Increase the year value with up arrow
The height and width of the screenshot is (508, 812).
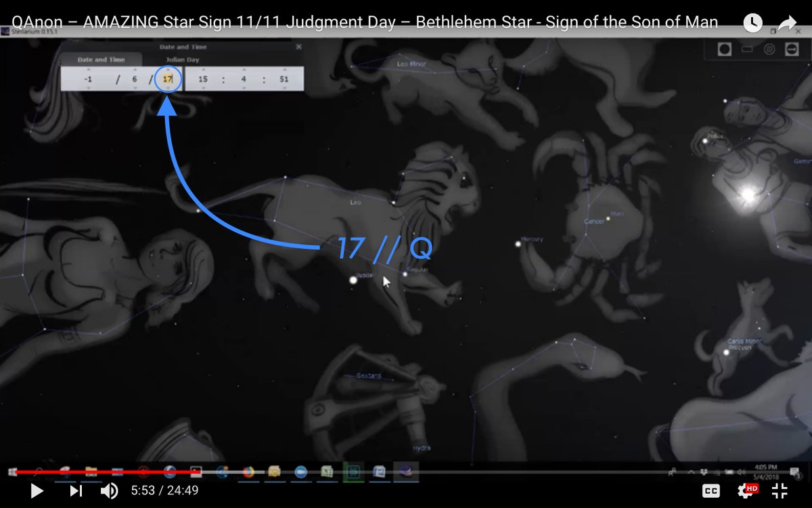click(88, 70)
